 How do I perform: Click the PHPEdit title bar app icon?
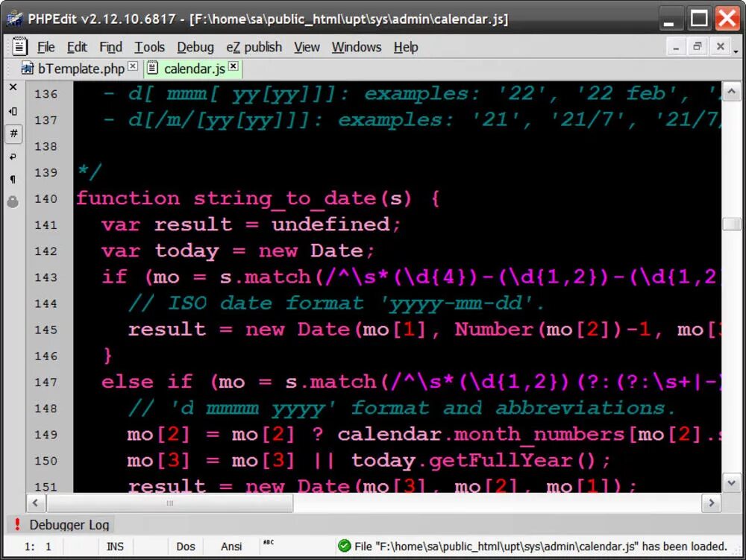(13, 19)
